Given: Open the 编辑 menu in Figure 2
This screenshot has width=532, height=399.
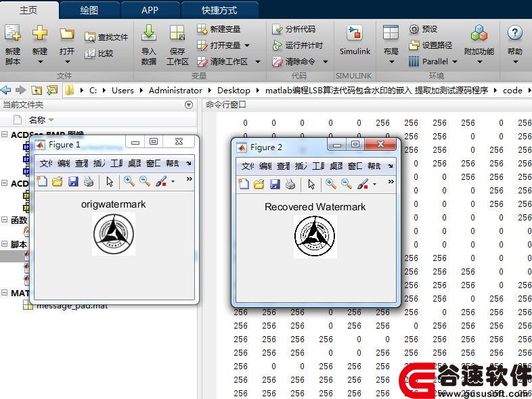Looking at the screenshot, I should click(265, 166).
